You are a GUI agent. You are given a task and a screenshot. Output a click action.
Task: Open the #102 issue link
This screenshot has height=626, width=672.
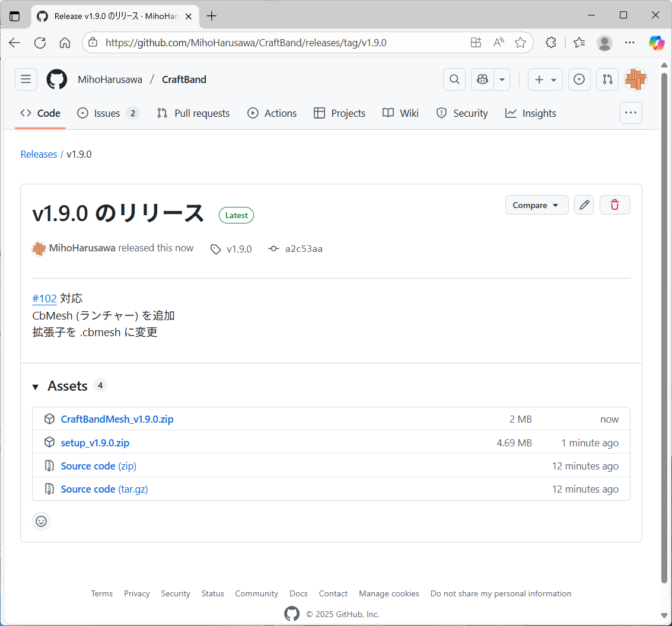(x=44, y=298)
